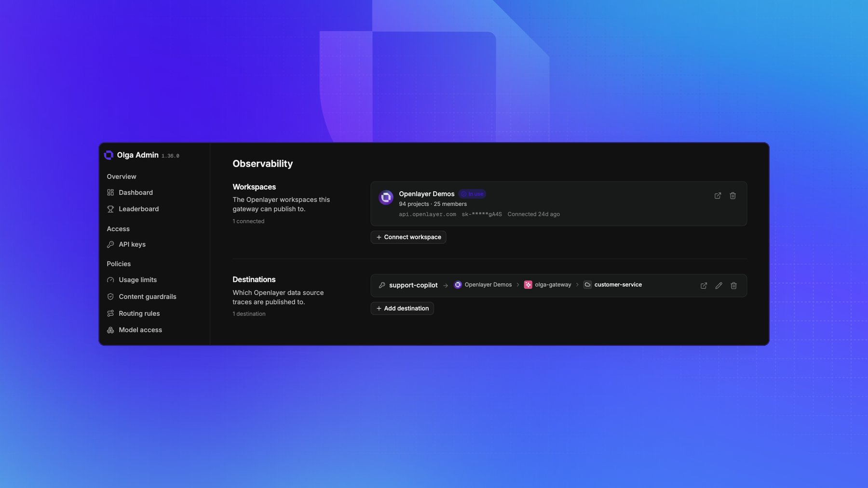Click the '1 destination' count text

pyautogui.click(x=249, y=314)
